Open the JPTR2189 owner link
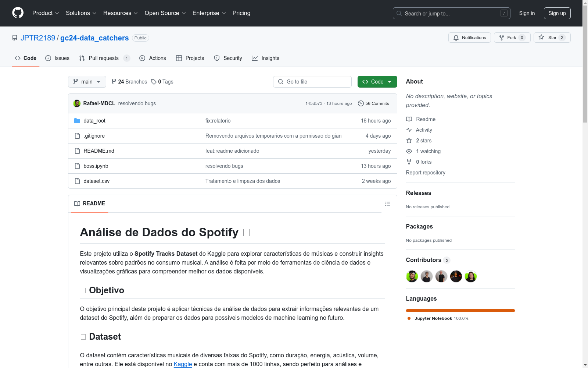The height and width of the screenshot is (368, 588). coord(38,38)
